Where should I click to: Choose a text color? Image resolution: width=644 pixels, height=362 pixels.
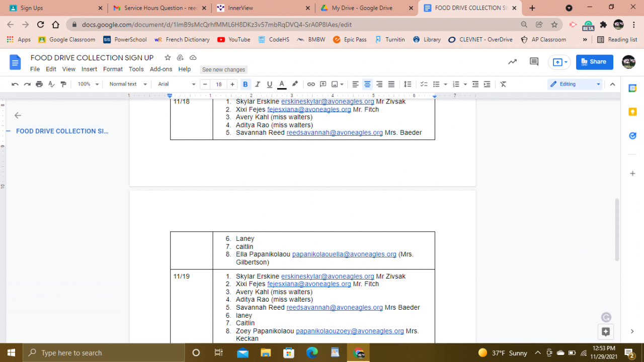(x=282, y=84)
